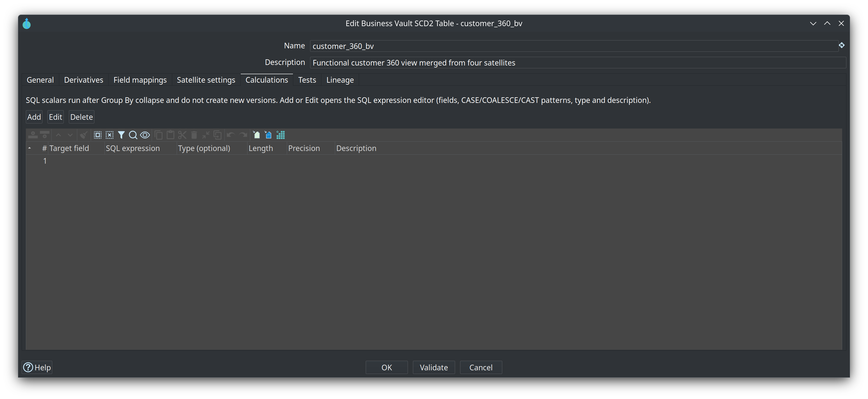This screenshot has width=868, height=399.
Task: Click the insert row after icon
Action: click(x=44, y=135)
